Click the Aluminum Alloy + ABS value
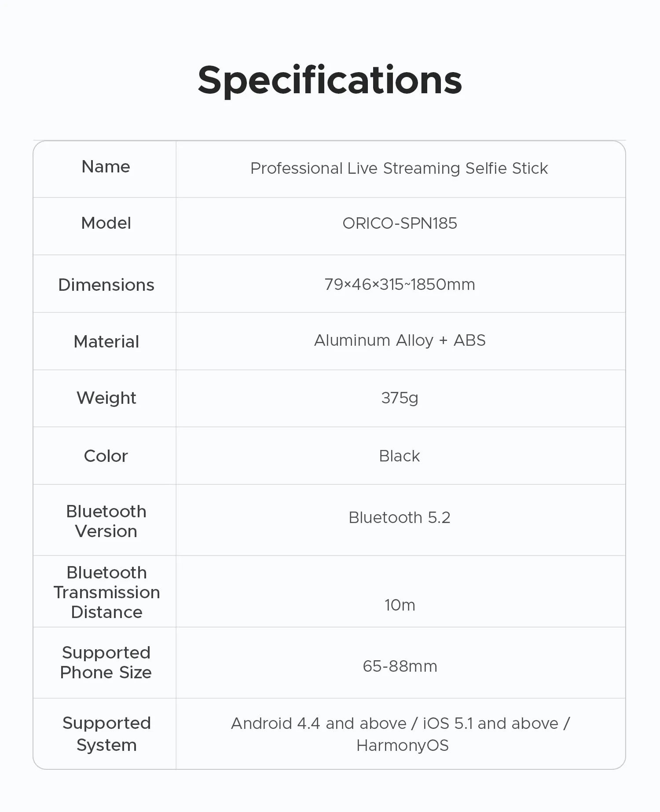This screenshot has width=660, height=812. point(400,340)
